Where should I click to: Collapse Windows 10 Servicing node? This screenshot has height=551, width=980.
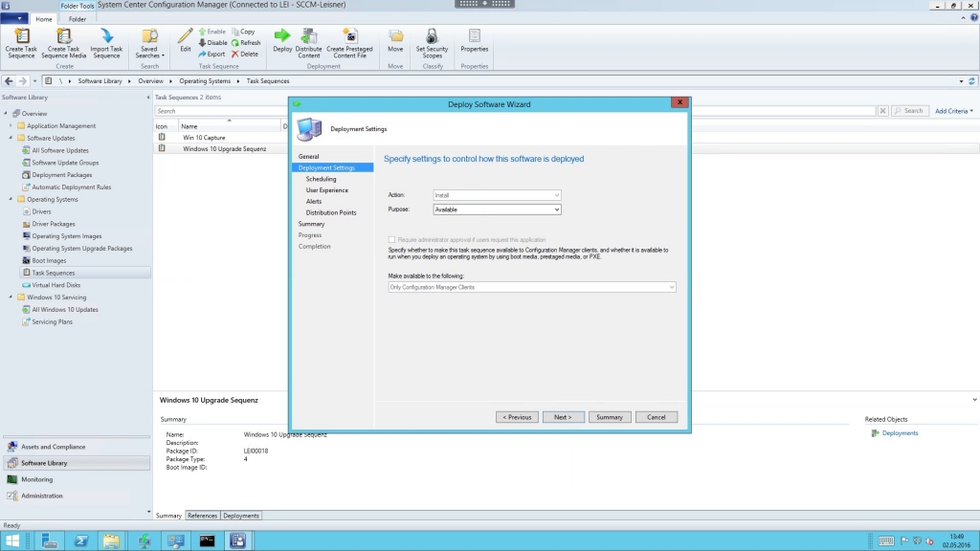pyautogui.click(x=11, y=297)
